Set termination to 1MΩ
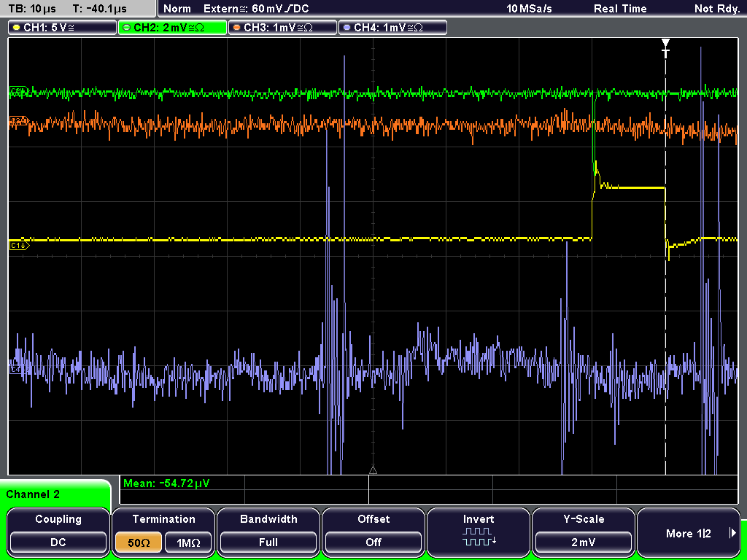The width and height of the screenshot is (747, 560). point(188,542)
